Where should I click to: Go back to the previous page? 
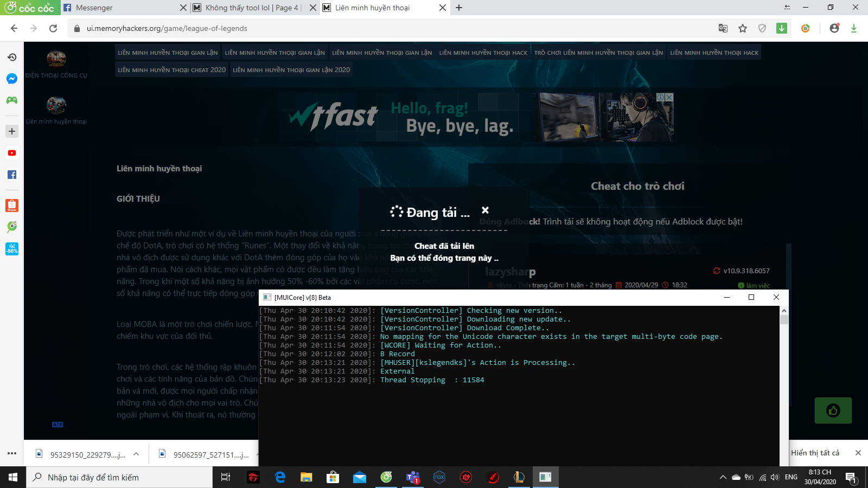(x=14, y=28)
